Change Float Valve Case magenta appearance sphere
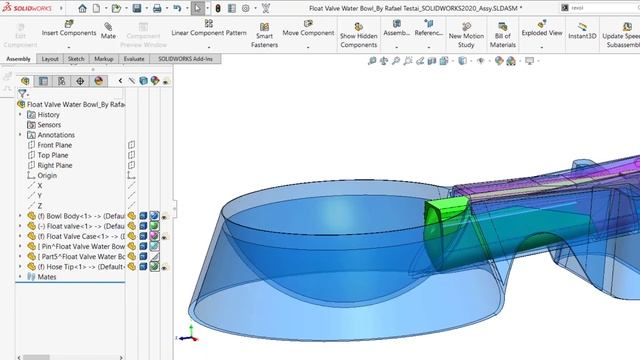The height and width of the screenshot is (360, 640). [x=154, y=236]
